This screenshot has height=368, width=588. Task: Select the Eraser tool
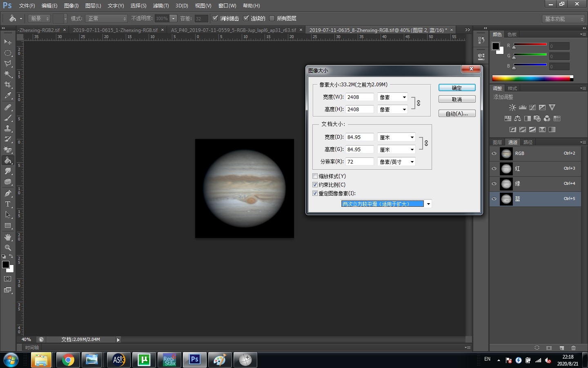tap(8, 150)
